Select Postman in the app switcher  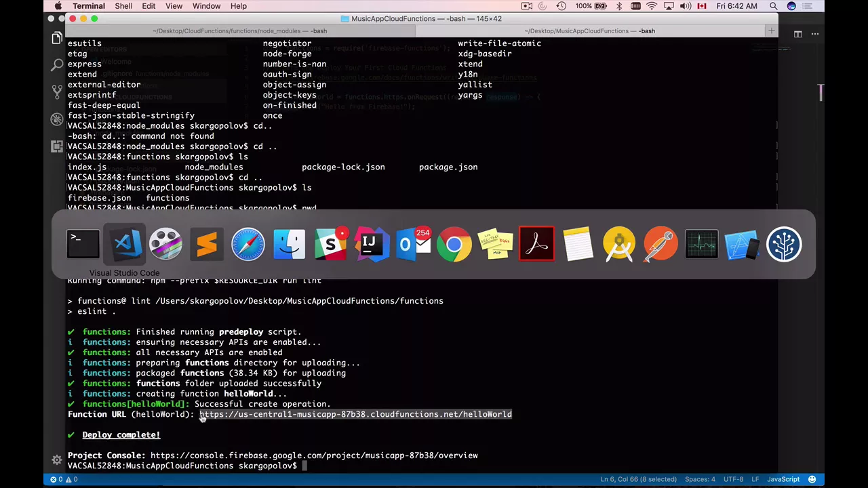point(660,244)
